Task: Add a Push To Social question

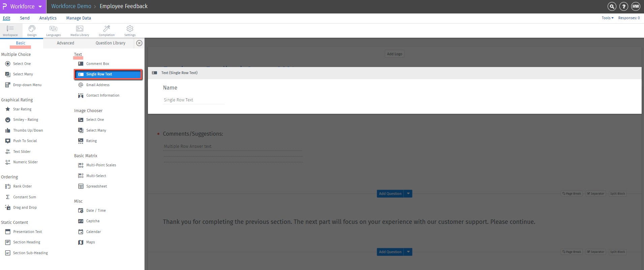Action: click(x=21, y=141)
